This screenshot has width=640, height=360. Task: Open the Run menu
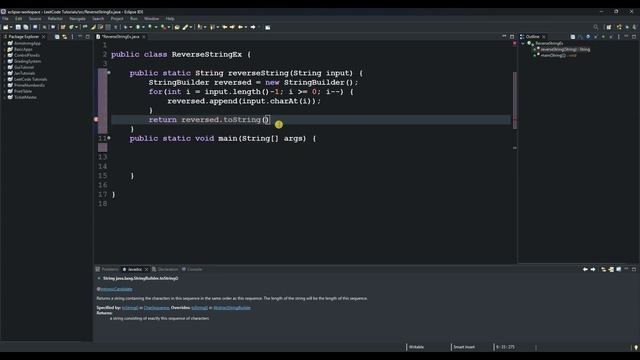point(133,18)
